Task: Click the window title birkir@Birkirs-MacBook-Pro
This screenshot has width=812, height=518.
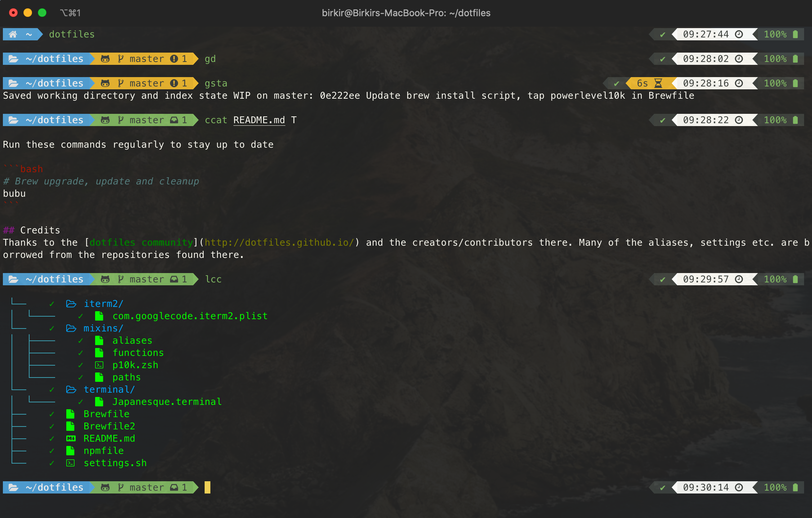Action: tap(406, 13)
